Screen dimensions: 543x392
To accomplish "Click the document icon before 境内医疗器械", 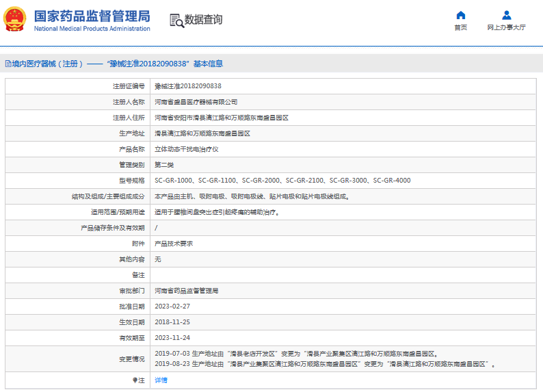I will click(8, 64).
